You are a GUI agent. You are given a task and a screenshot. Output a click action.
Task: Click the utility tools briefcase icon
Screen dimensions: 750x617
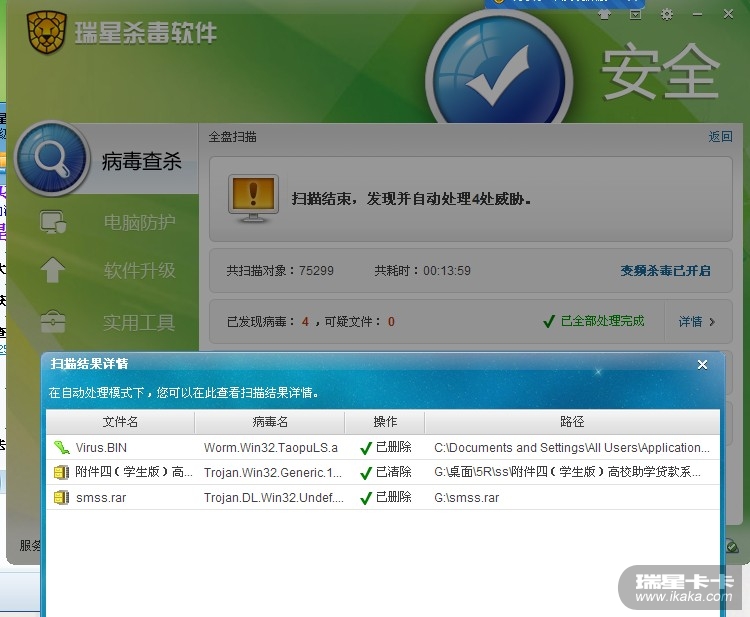click(53, 321)
